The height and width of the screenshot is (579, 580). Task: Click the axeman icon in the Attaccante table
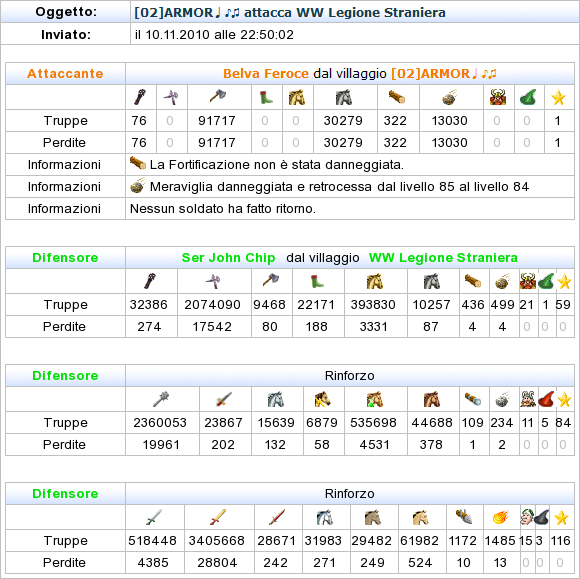[x=219, y=96]
